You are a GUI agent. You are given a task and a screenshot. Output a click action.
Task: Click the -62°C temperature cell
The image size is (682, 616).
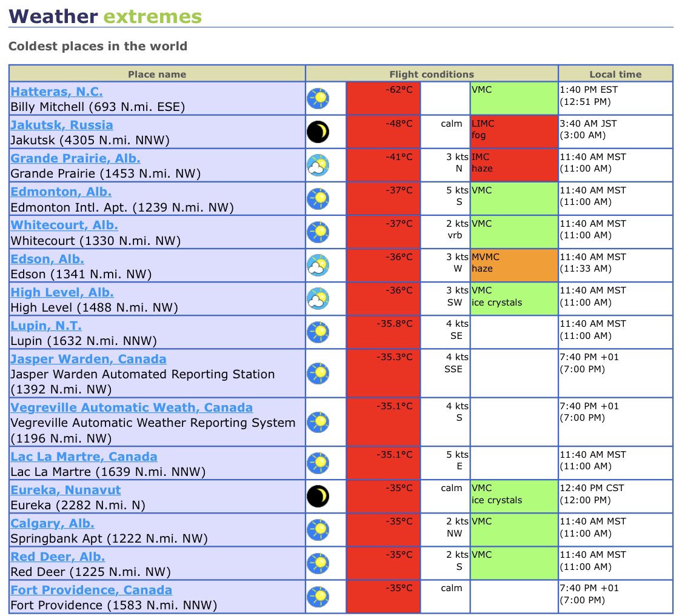[x=383, y=98]
